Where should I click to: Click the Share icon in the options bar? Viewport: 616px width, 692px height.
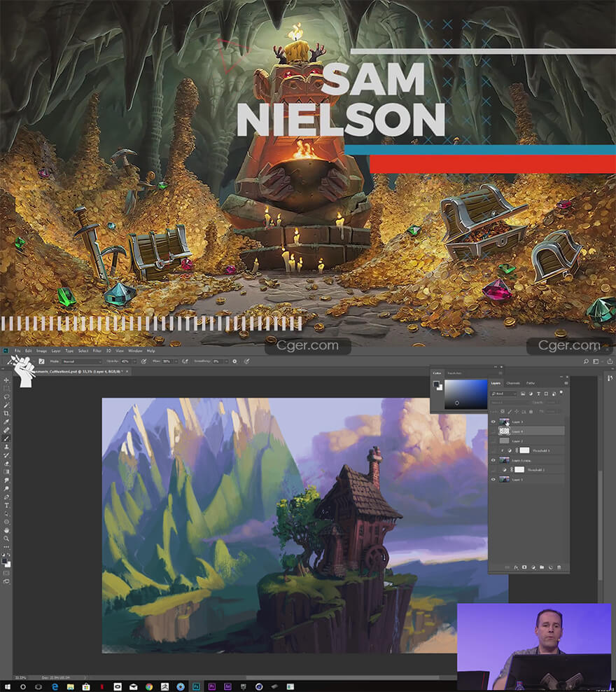click(610, 361)
